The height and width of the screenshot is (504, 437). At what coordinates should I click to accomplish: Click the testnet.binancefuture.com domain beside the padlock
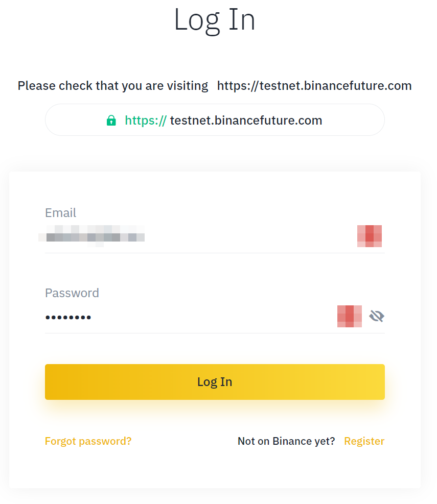click(246, 121)
